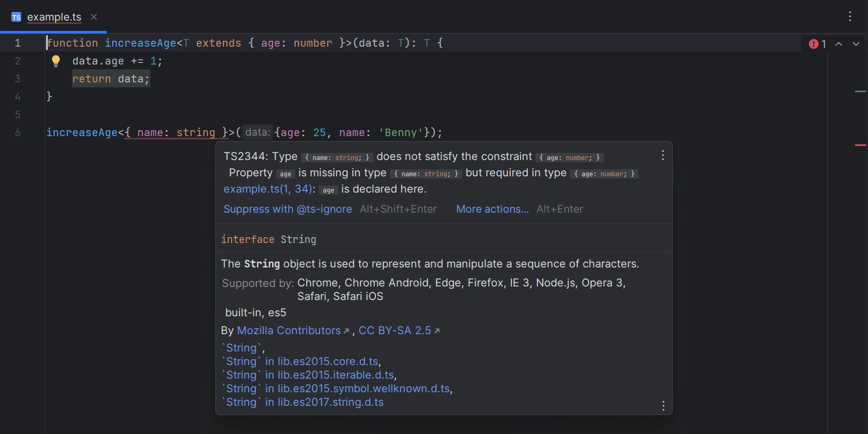Open the documentation popup bottom kebab menu
868x434 pixels.
point(663,406)
